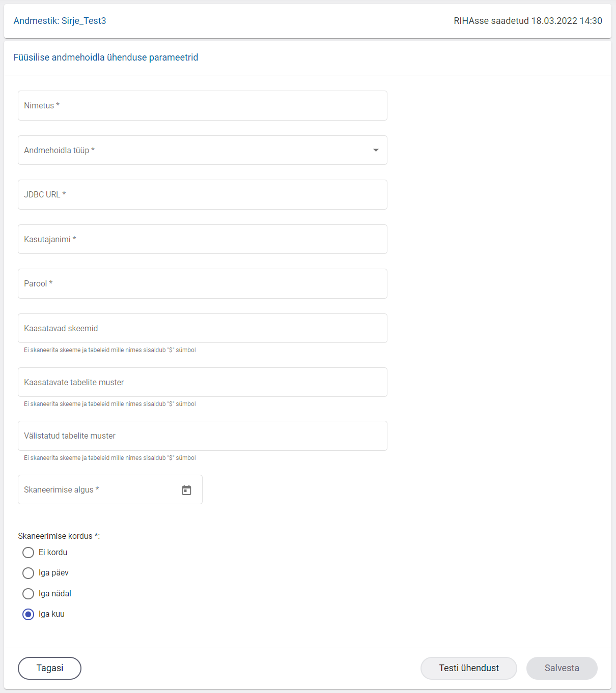Click the Skaneerimise algus date field
Image resolution: width=616 pixels, height=693 pixels.
coord(97,490)
